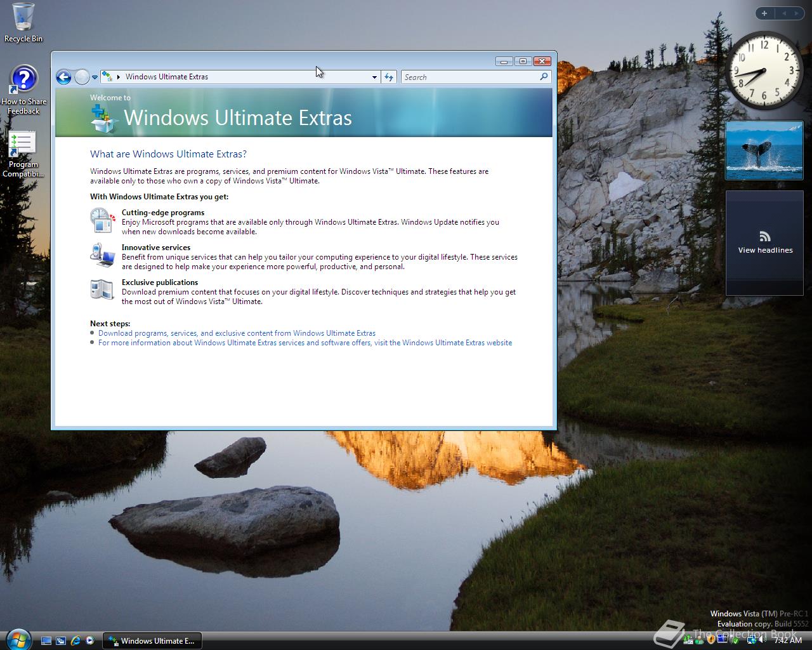Viewport: 812px width, 650px height.
Task: Open How to Share Feedback shortcut
Action: tap(23, 90)
